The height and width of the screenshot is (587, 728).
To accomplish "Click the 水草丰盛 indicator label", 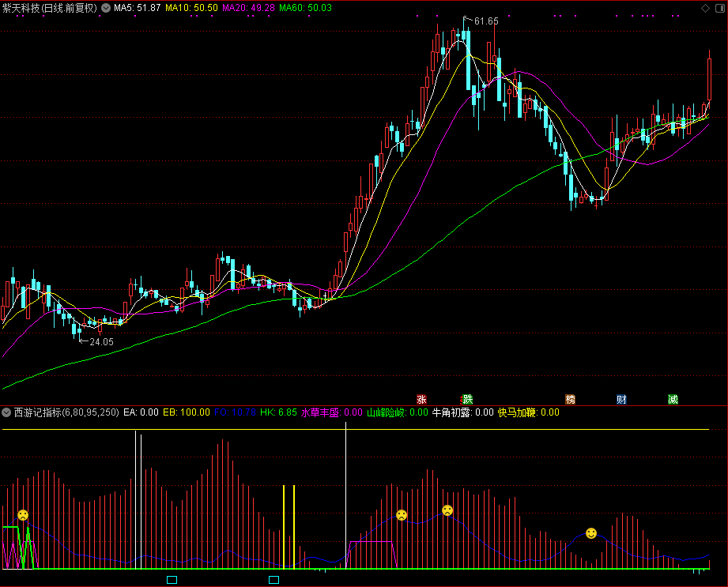I will click(319, 412).
